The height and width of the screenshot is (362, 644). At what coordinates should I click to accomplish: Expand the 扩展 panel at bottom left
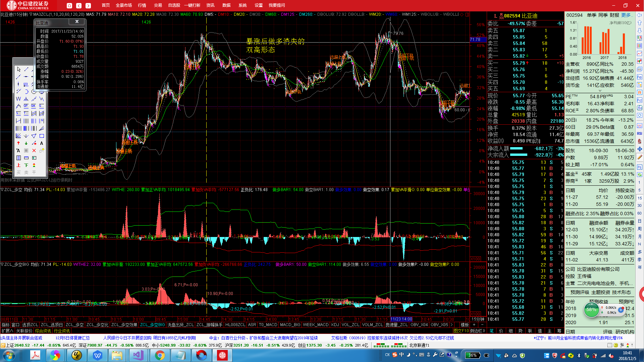point(7,331)
